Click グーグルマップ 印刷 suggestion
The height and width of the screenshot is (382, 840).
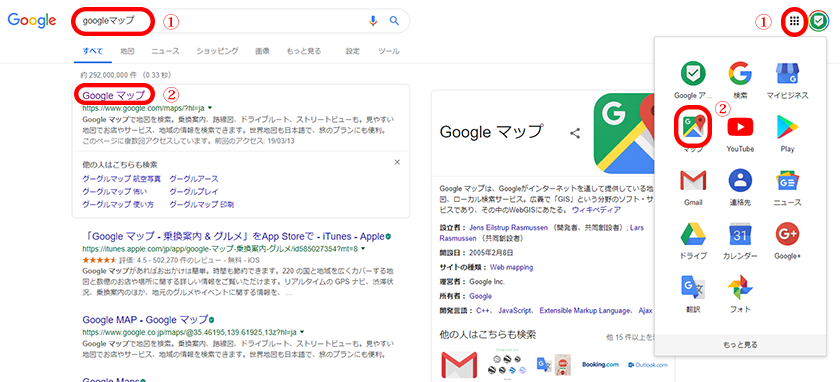tap(201, 204)
